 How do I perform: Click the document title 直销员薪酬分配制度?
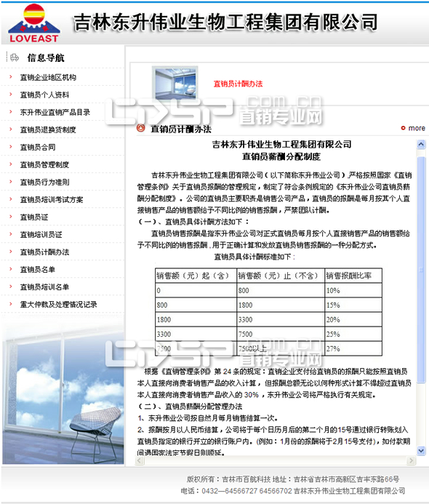point(281,156)
